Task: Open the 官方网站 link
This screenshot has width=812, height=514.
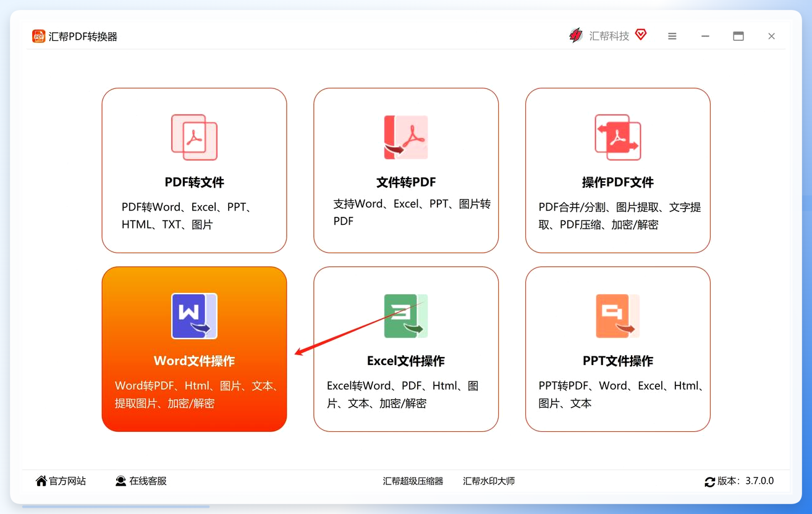Action: (x=67, y=481)
